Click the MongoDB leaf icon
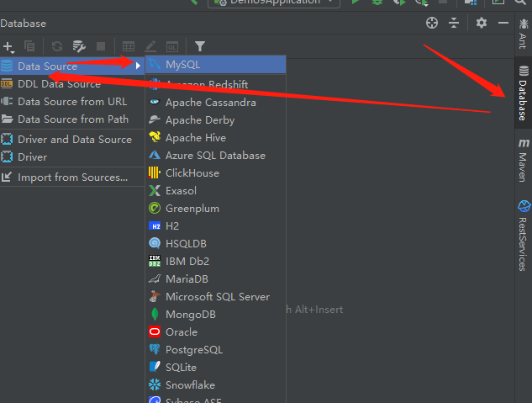532x403 pixels. pyautogui.click(x=155, y=314)
